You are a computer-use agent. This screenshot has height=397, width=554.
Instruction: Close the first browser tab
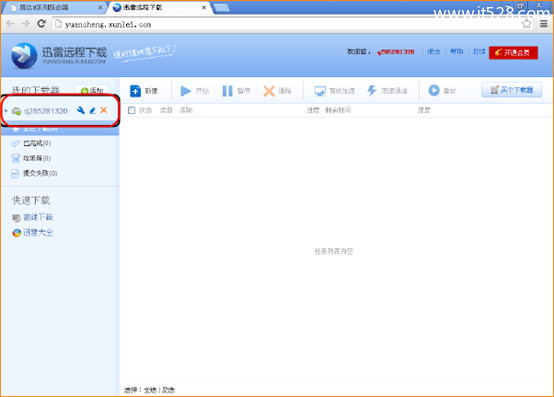100,7
